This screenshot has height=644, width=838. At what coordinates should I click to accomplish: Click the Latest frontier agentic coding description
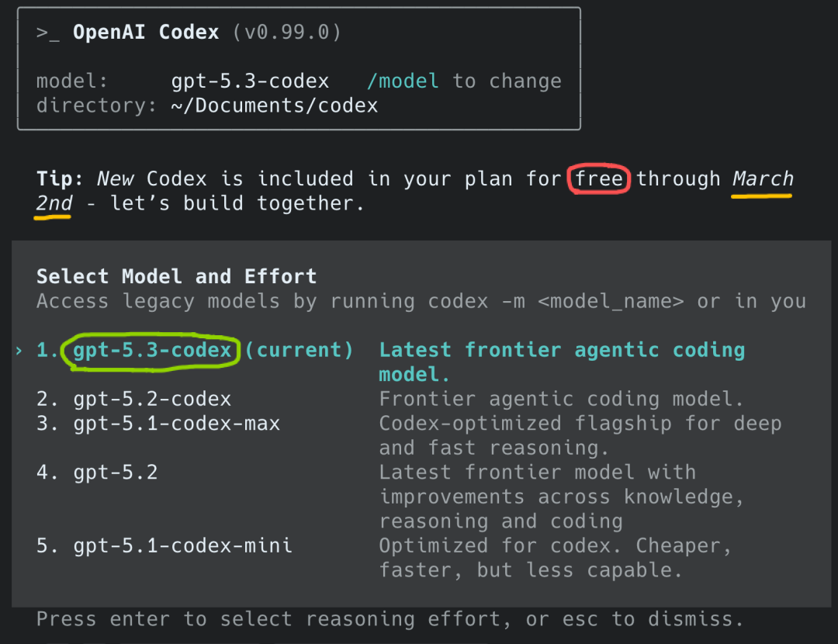click(x=562, y=362)
